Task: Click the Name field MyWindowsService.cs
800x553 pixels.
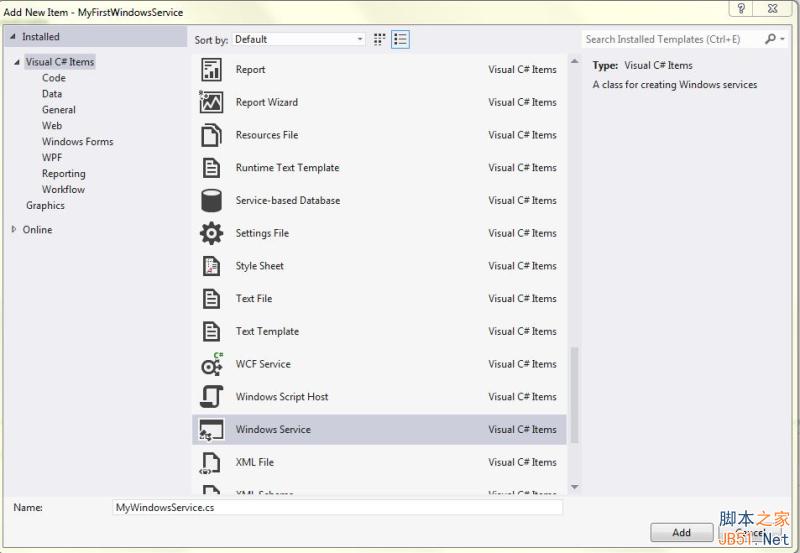Action: pyautogui.click(x=337, y=508)
